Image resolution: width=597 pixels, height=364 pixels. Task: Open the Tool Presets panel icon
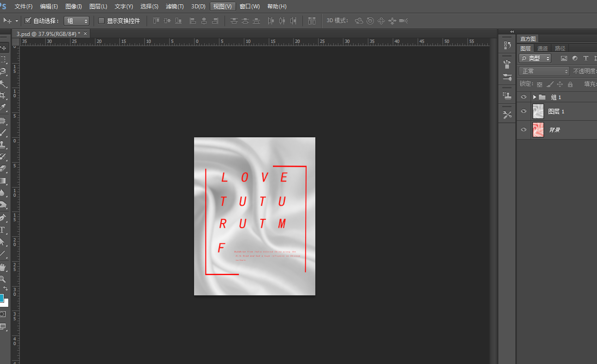pyautogui.click(x=507, y=115)
